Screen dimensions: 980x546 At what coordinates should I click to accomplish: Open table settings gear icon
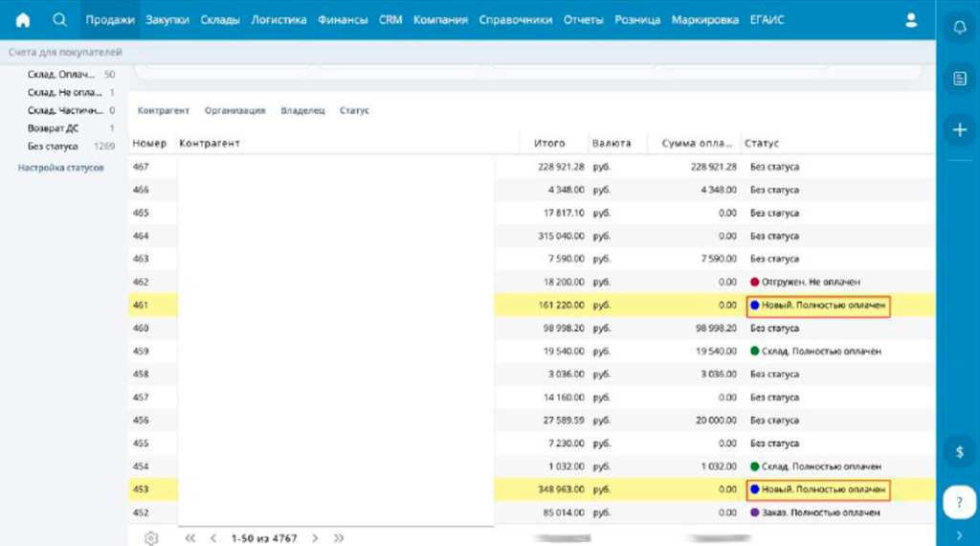(151, 538)
